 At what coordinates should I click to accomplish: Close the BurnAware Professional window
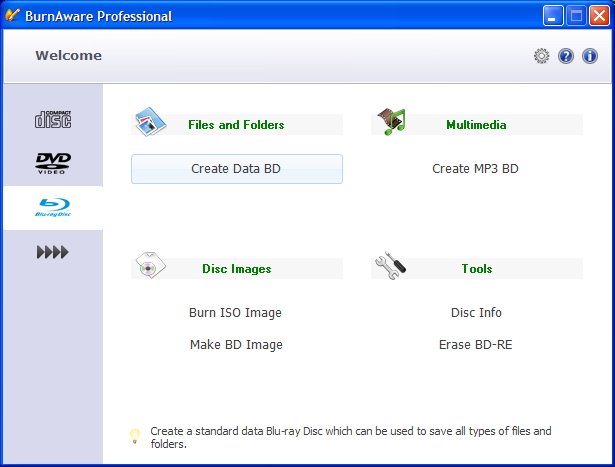599,16
